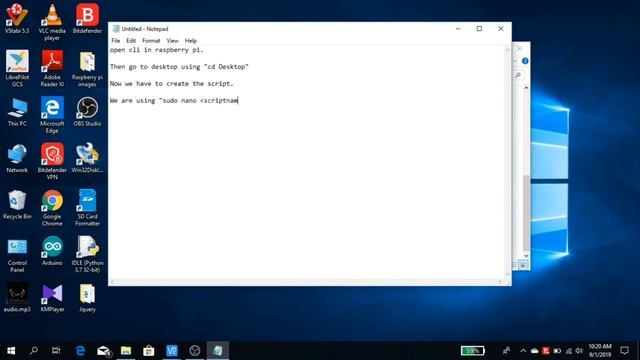
Task: Open File Explorer from the taskbar
Action: tap(126, 351)
